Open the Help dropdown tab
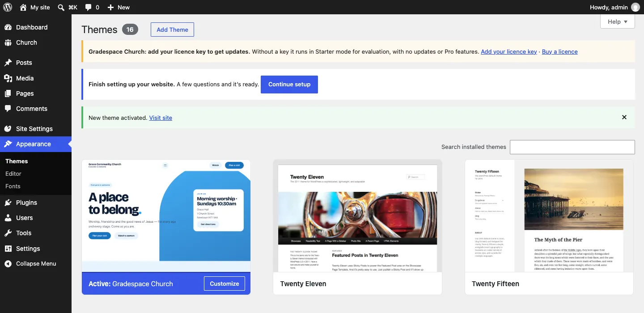Viewport: 644px width, 313px height. (618, 21)
